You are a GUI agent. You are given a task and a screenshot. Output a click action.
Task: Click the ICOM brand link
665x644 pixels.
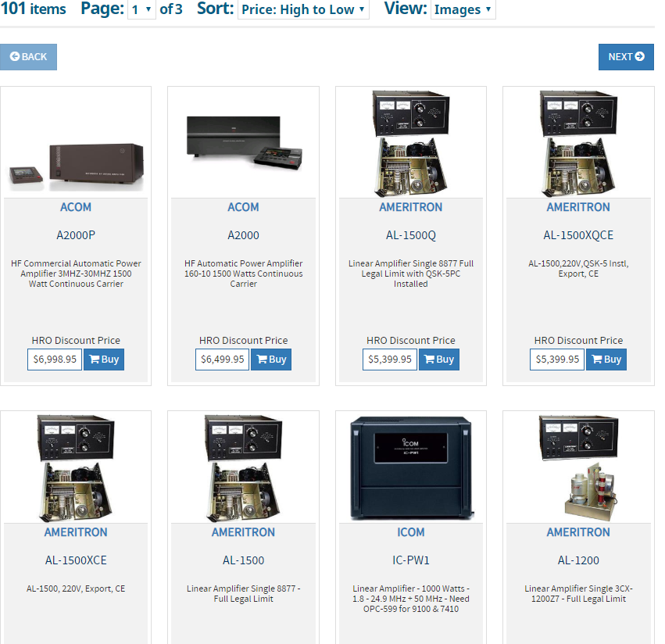(410, 532)
